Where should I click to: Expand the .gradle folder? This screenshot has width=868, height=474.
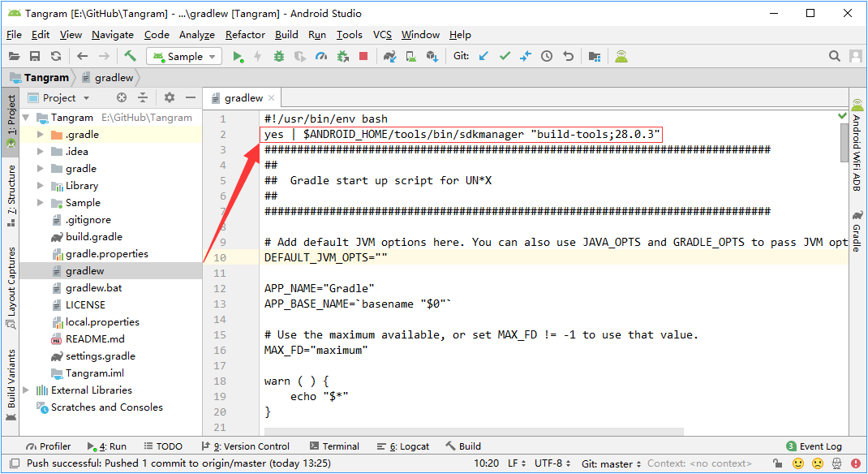click(40, 135)
